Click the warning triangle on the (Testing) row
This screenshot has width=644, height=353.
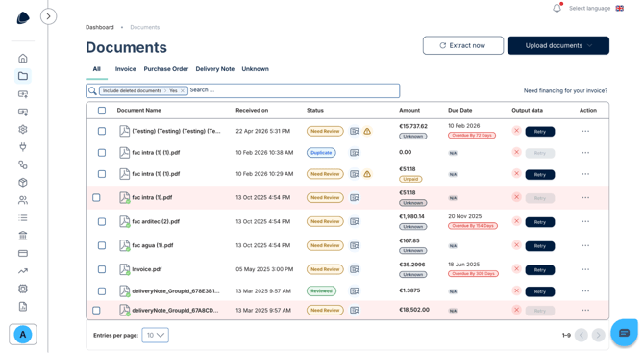(x=367, y=131)
